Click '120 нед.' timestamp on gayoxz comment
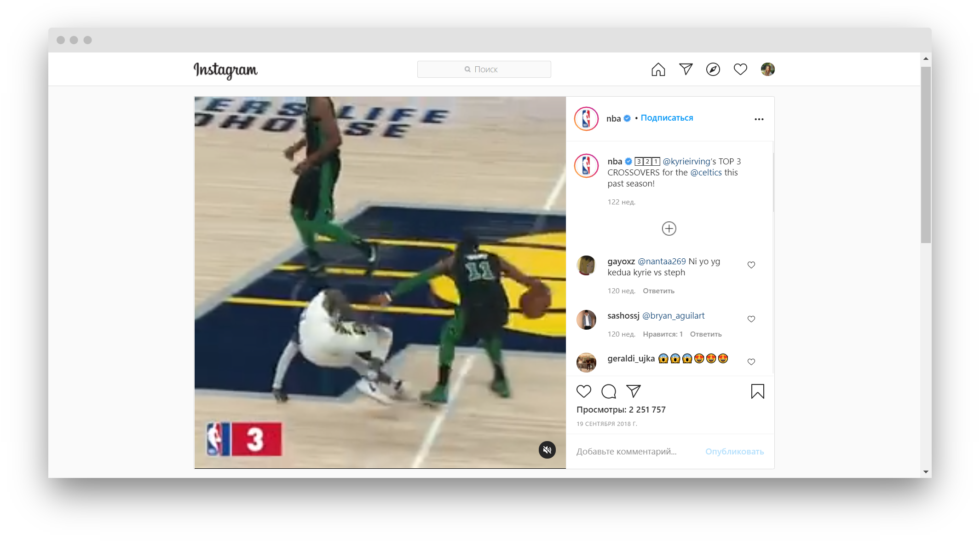Image resolution: width=980 pixels, height=547 pixels. tap(621, 291)
